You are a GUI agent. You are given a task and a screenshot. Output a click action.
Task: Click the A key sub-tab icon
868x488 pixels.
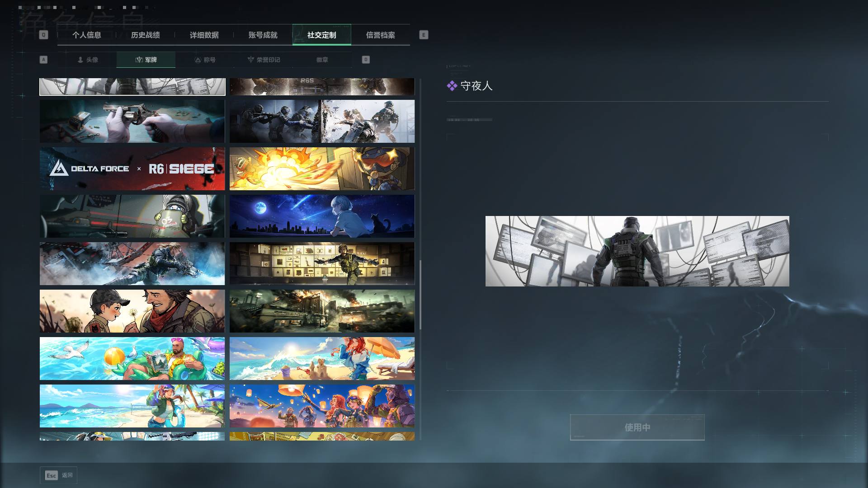coord(43,60)
